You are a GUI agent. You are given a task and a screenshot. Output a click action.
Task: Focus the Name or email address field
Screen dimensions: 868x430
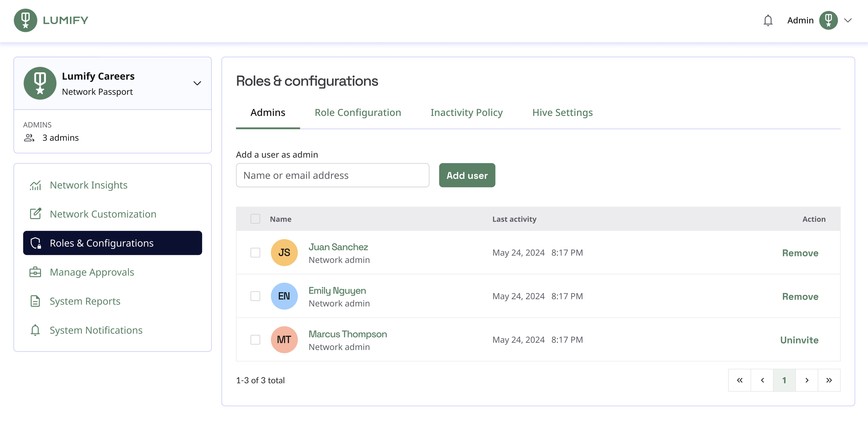pos(333,175)
